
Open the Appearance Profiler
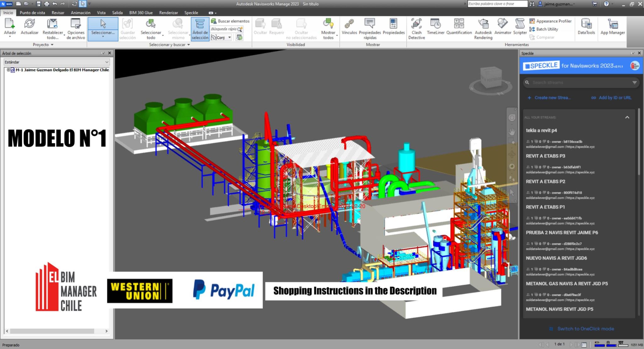tap(551, 21)
